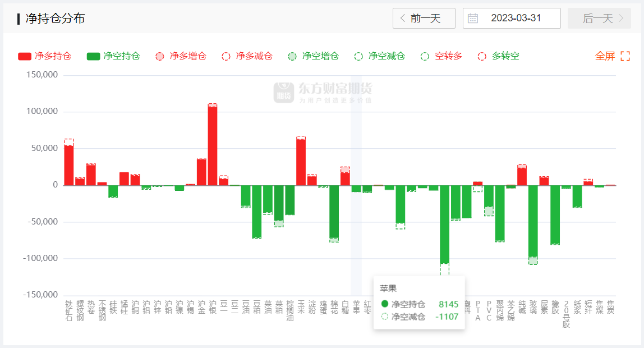Click the 菜粕 axis label
This screenshot has height=348, width=644.
pos(279,308)
